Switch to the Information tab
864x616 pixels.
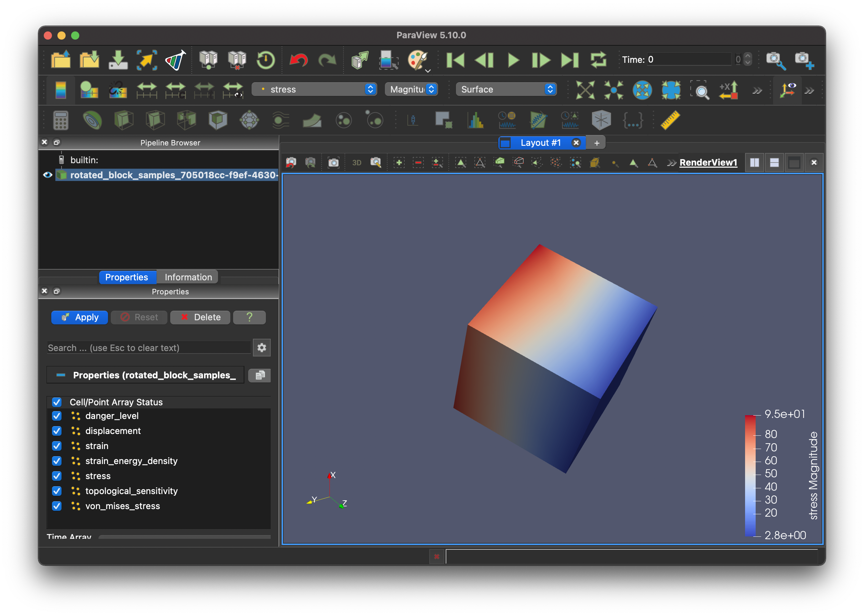[188, 277]
